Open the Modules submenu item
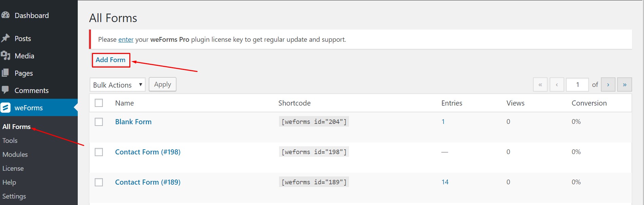 pos(15,154)
